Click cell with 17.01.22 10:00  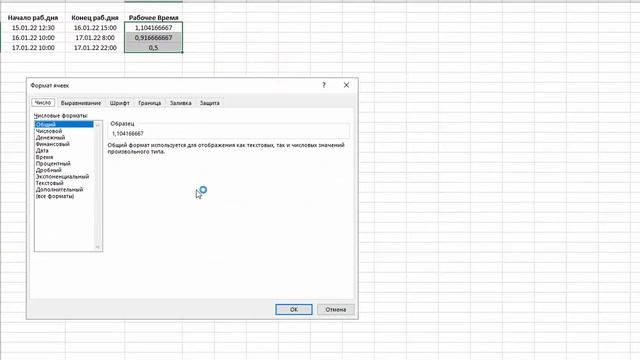pyautogui.click(x=33, y=48)
